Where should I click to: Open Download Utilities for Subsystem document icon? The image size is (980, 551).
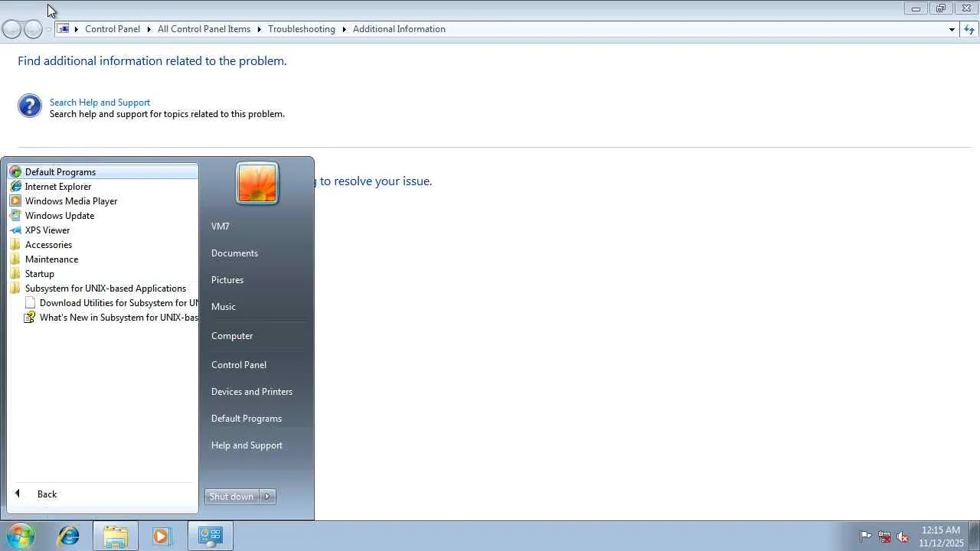pos(30,303)
